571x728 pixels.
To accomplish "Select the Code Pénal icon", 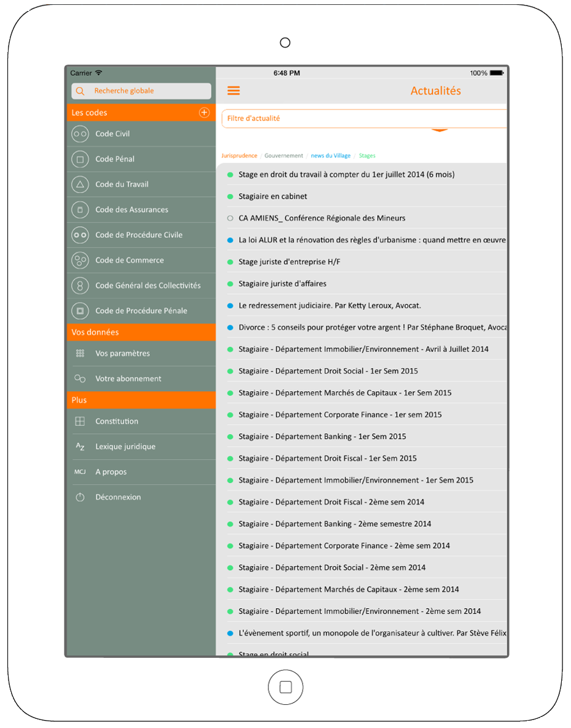I will [x=80, y=160].
